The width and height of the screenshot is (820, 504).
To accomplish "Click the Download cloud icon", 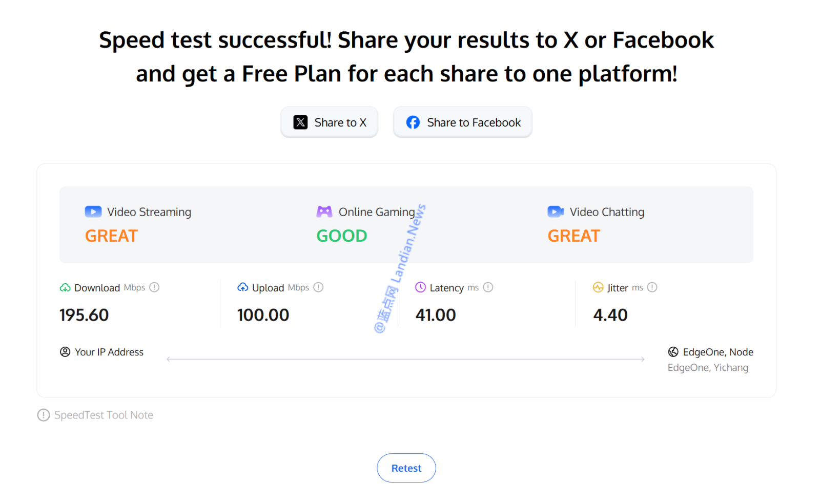I will 65,288.
